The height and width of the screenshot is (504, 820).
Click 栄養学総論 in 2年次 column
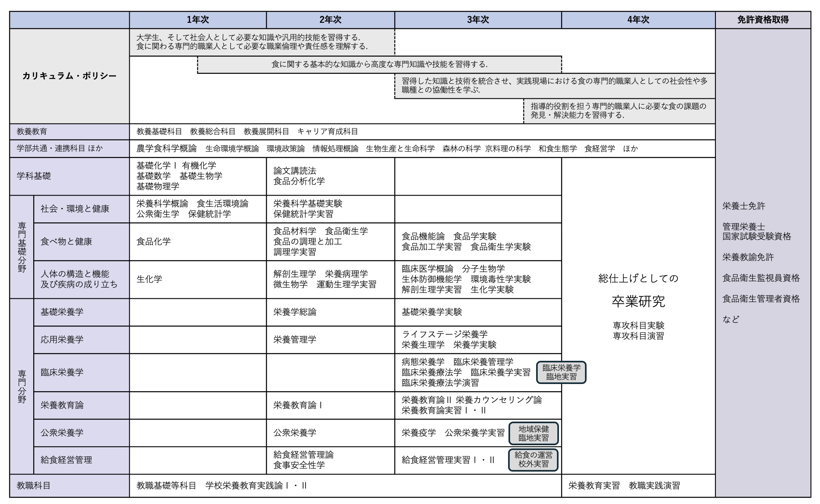coord(295,312)
